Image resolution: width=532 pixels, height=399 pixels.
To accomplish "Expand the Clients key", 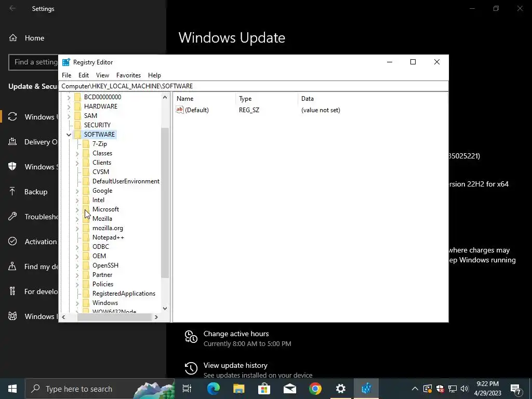I will pos(77,163).
